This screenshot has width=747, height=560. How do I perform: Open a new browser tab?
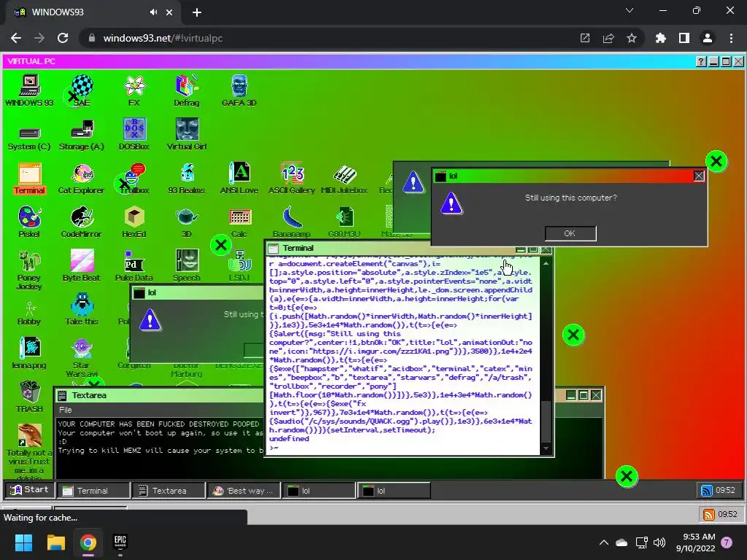(x=197, y=13)
